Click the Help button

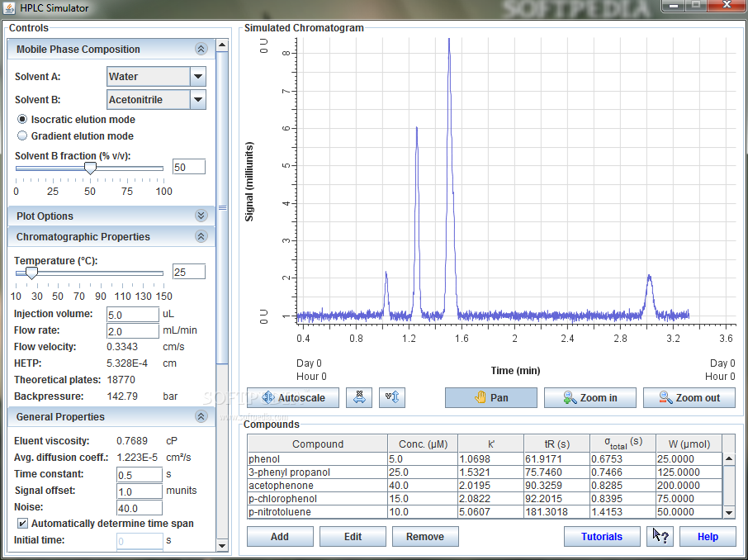point(708,537)
